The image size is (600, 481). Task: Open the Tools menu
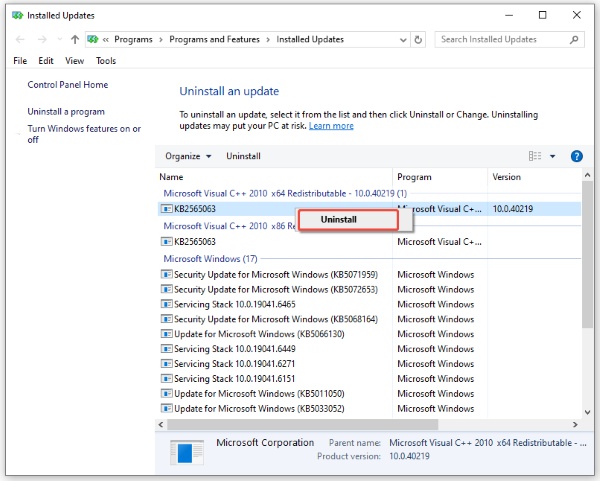click(x=106, y=61)
